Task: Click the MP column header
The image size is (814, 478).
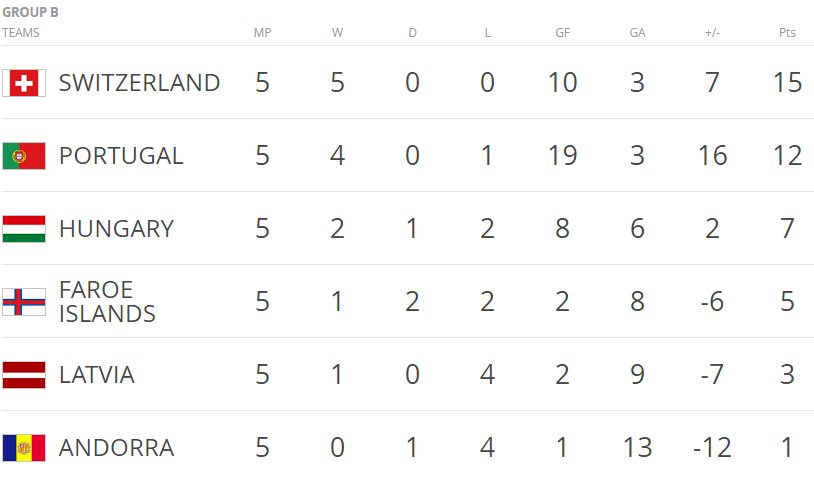Action: [x=262, y=33]
